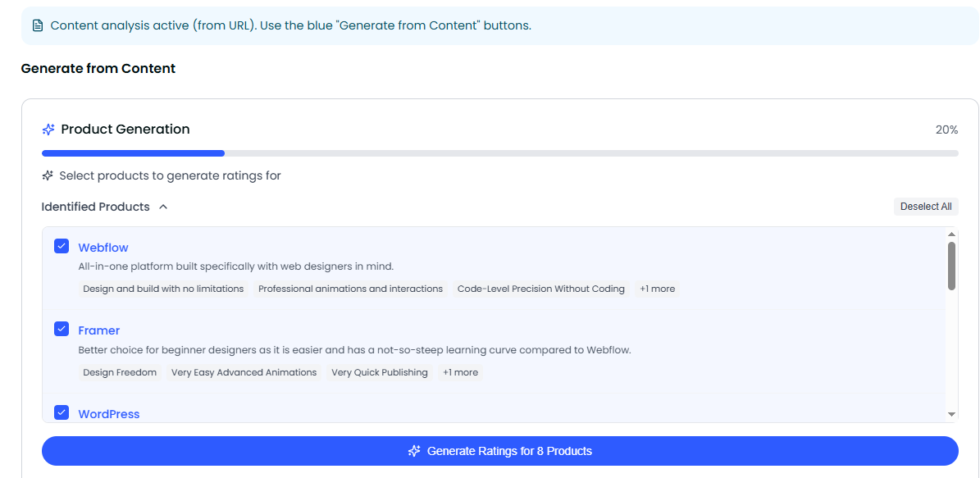Collapse the Identified Products chevron

pos(163,207)
